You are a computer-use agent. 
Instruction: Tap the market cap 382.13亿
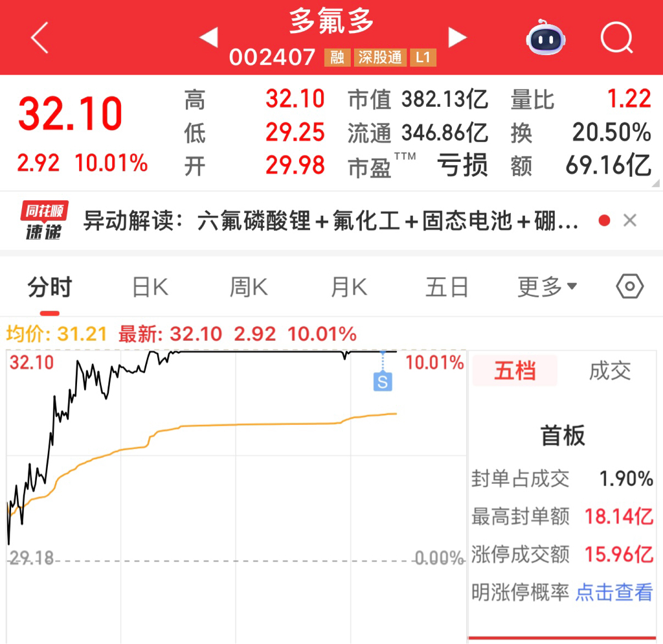pos(445,99)
